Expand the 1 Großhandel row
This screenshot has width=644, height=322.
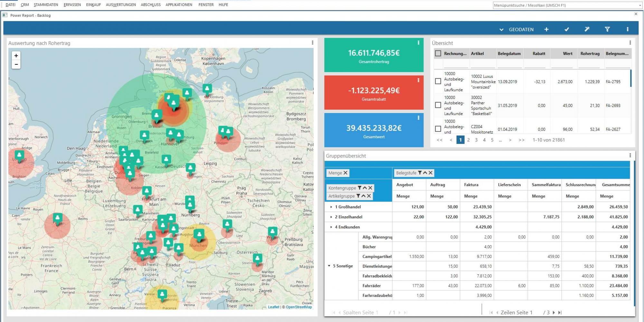pos(331,207)
